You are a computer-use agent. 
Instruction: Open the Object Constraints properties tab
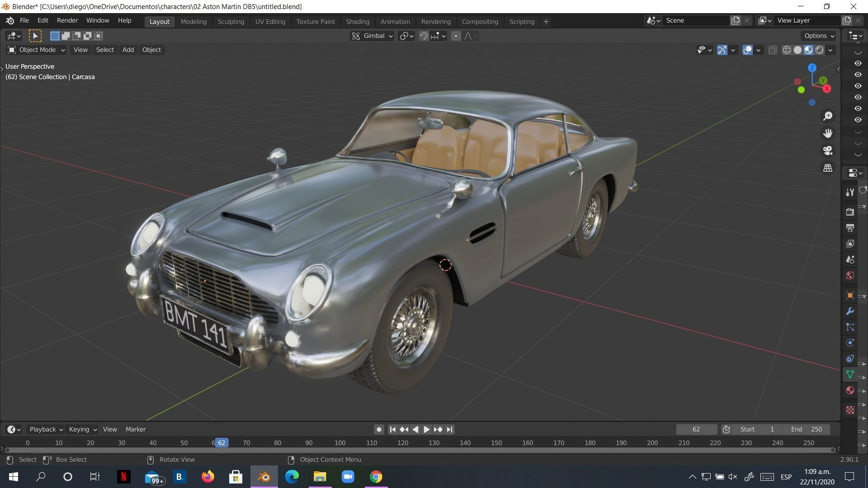click(850, 358)
